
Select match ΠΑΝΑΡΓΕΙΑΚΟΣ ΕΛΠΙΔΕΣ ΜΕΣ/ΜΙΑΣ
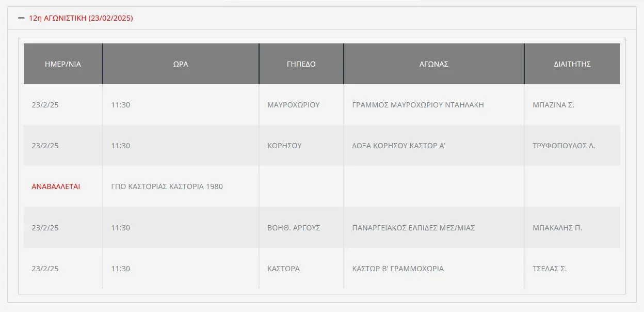tap(413, 228)
